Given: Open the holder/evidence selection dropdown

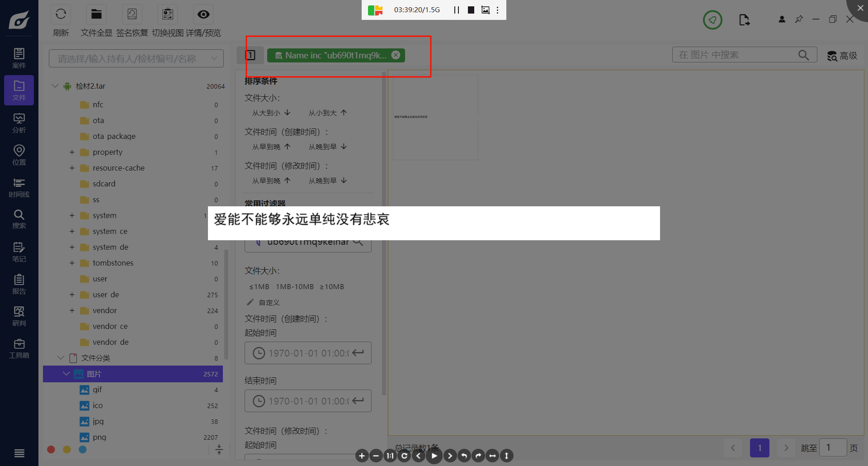Looking at the screenshot, I should [x=136, y=58].
